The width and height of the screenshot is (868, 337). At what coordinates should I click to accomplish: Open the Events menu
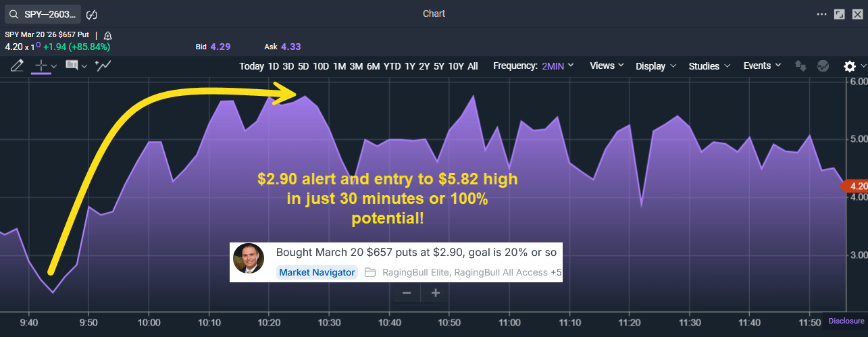coord(762,66)
